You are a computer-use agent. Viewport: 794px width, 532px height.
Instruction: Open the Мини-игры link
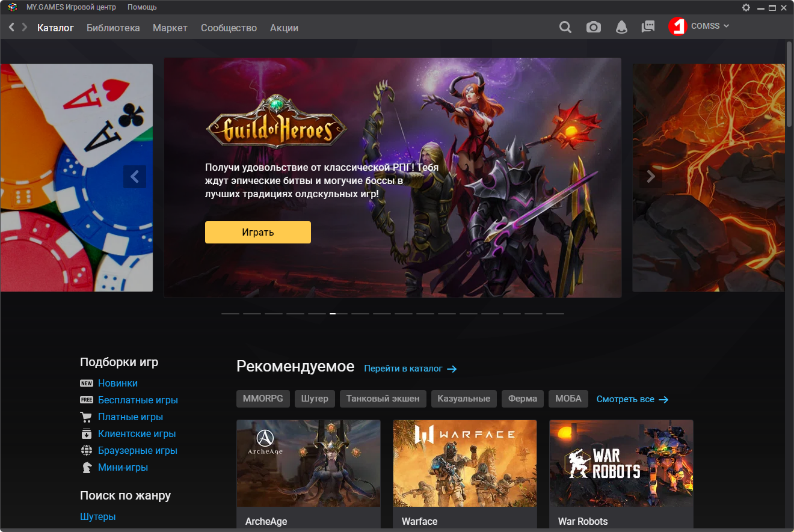(x=123, y=467)
